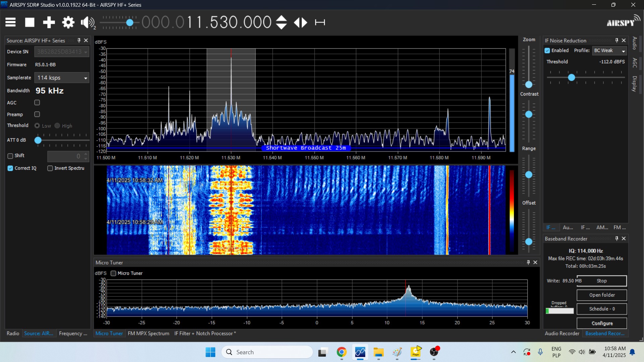Image resolution: width=644 pixels, height=362 pixels.
Task: Open the Samplerate 114 ksps dropdown
Action: click(x=62, y=77)
